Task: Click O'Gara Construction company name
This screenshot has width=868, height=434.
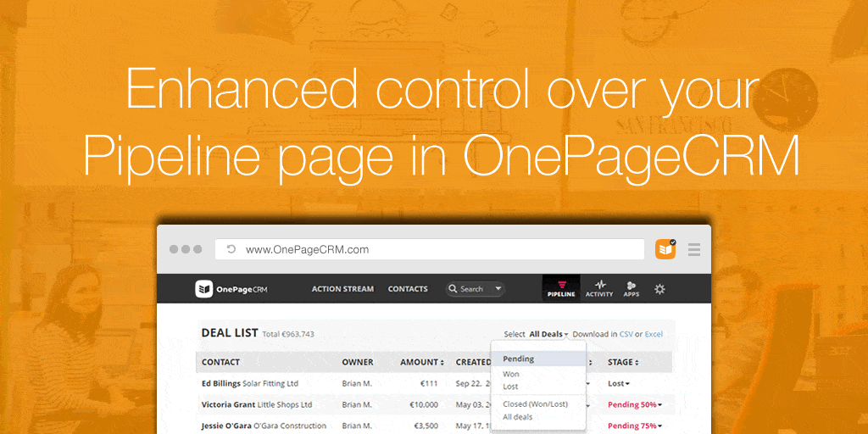Action: (x=290, y=426)
